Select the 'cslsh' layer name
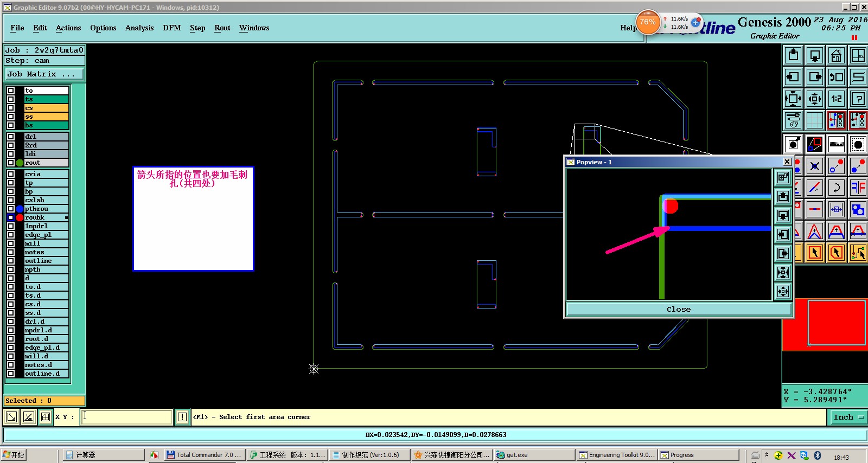Screen dimensions: 868x463 tap(46, 200)
